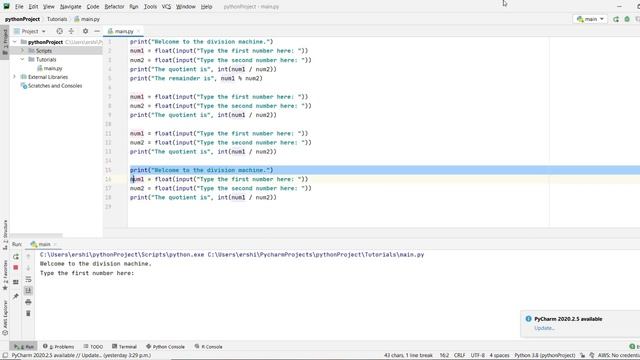
Task: Click the Update link in notification
Action: [544, 328]
